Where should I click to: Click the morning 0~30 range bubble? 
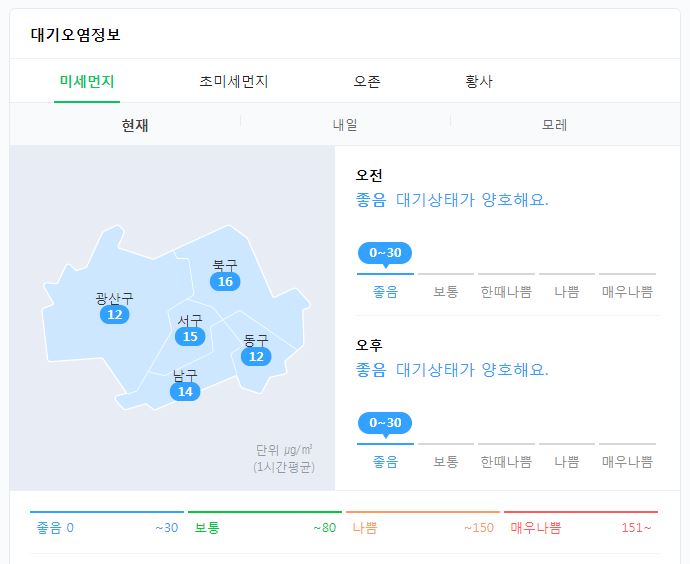pyautogui.click(x=385, y=253)
